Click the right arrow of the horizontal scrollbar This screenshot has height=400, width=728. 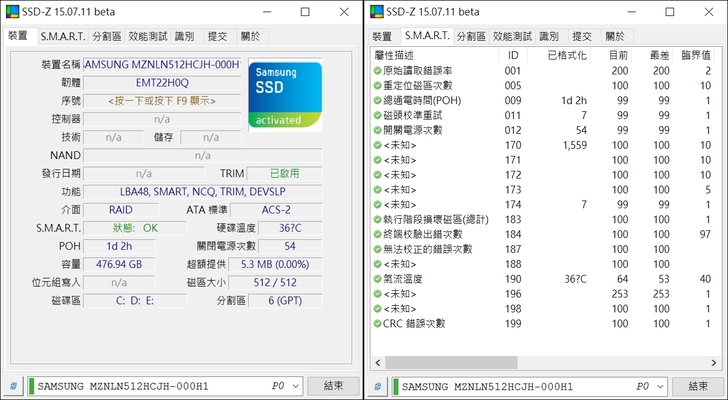coord(714,362)
